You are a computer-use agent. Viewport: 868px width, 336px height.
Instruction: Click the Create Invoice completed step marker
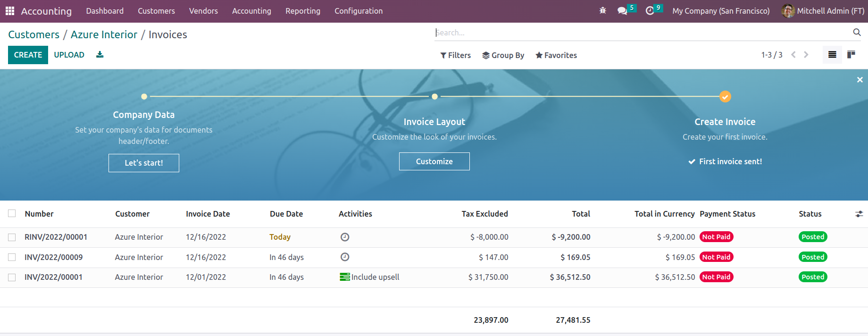point(725,97)
